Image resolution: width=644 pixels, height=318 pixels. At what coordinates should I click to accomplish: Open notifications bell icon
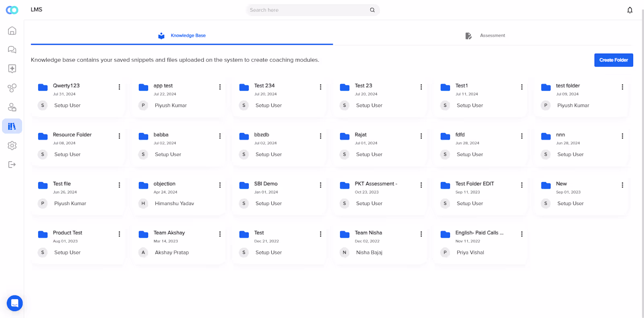point(630,10)
